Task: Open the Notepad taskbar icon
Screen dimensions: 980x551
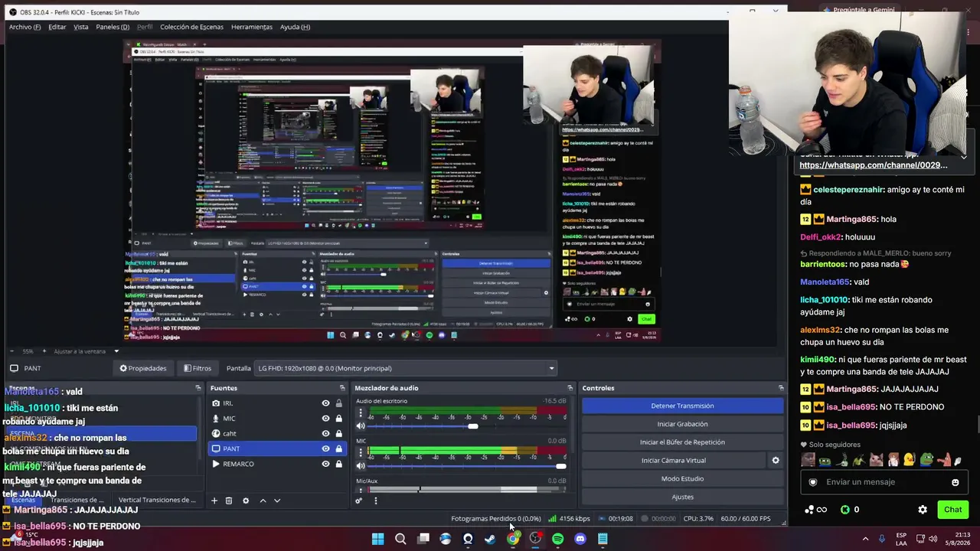Action: click(603, 539)
